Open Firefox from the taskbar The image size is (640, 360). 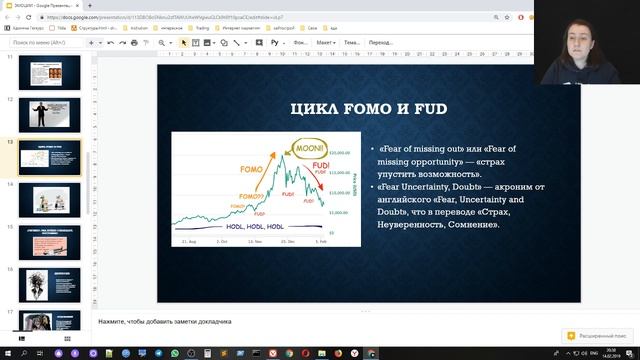point(338,353)
